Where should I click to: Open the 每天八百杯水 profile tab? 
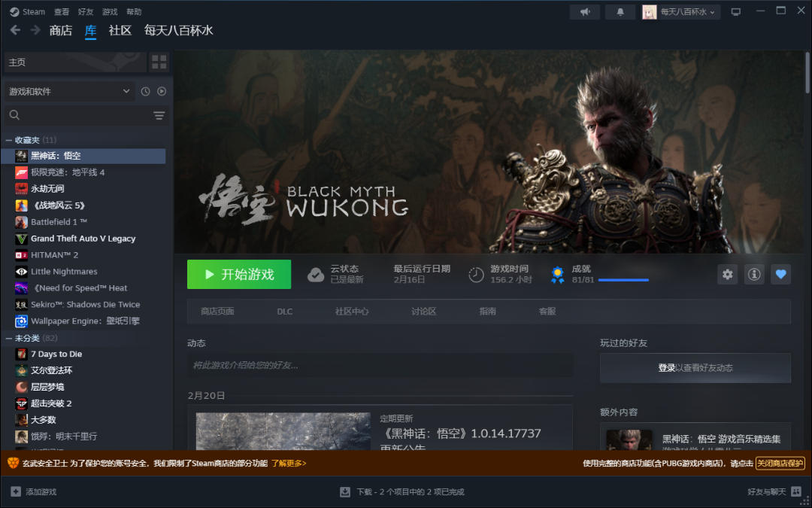pos(179,31)
